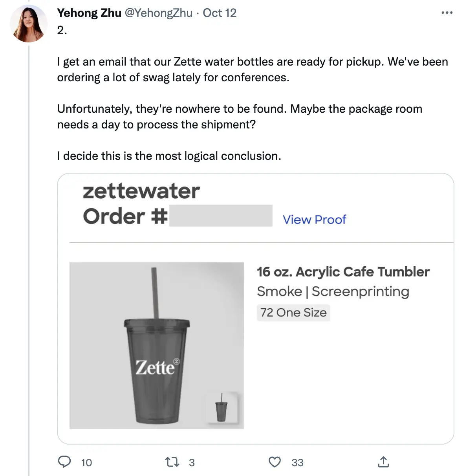Open the tweet's Oct 12 timestamp
Image resolution: width=465 pixels, height=476 pixels.
tap(220, 13)
